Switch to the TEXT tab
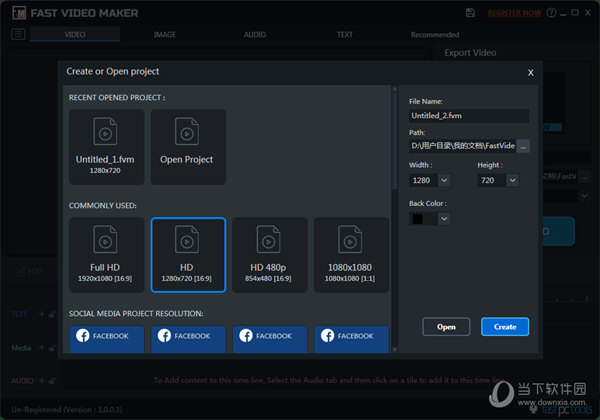This screenshot has height=420, width=600. [345, 34]
